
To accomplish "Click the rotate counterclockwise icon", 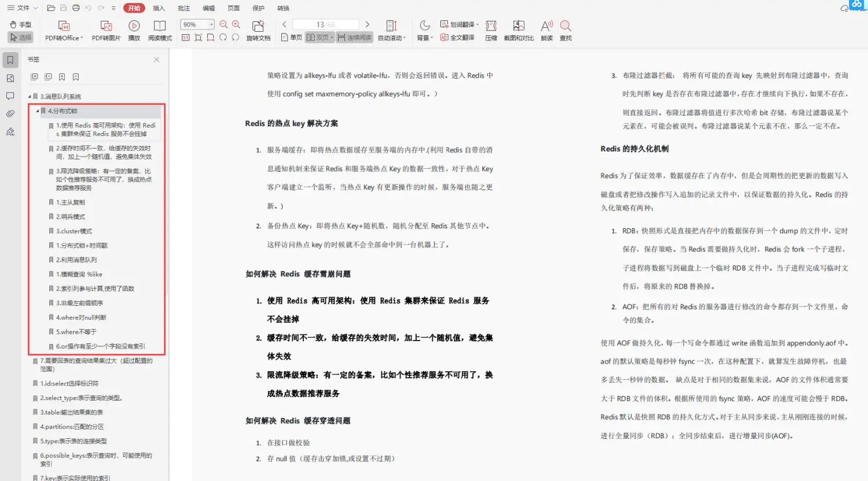I will pyautogui.click(x=236, y=38).
